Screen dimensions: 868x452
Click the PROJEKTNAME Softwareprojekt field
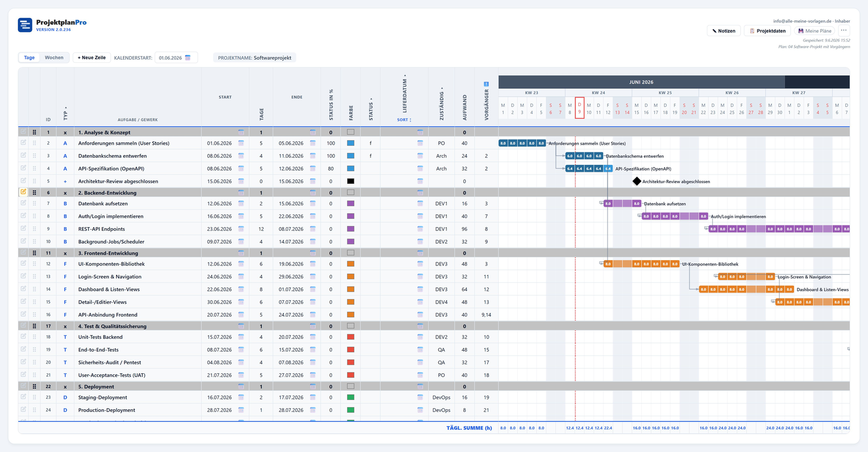[254, 57]
